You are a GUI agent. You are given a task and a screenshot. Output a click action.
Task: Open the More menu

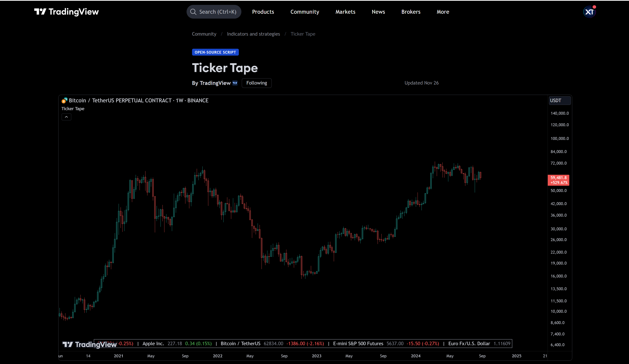(x=443, y=12)
